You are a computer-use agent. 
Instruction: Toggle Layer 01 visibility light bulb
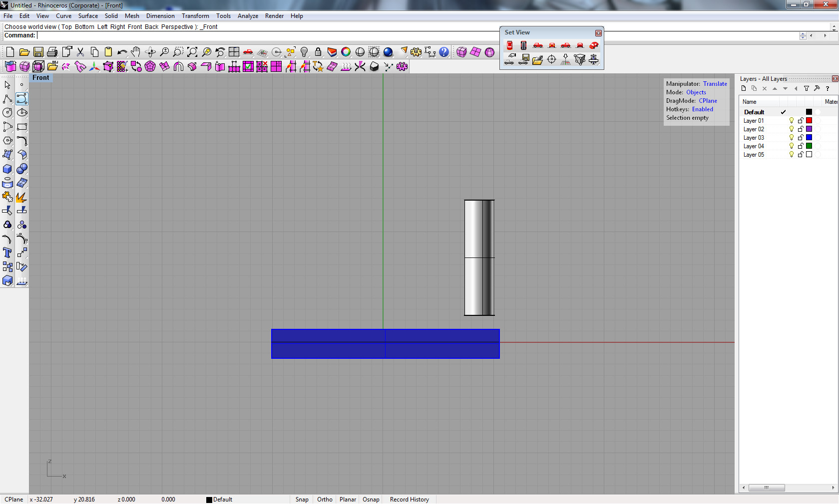[x=791, y=121]
